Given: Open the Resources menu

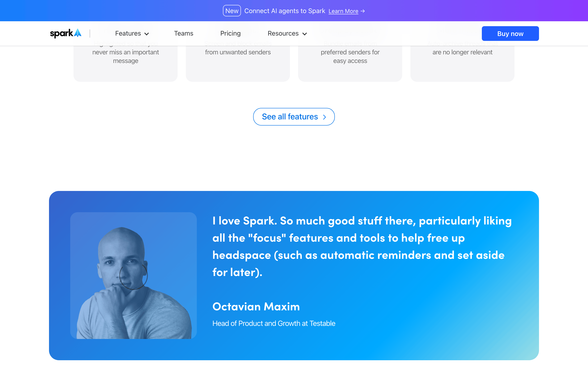Looking at the screenshot, I should (x=283, y=33).
